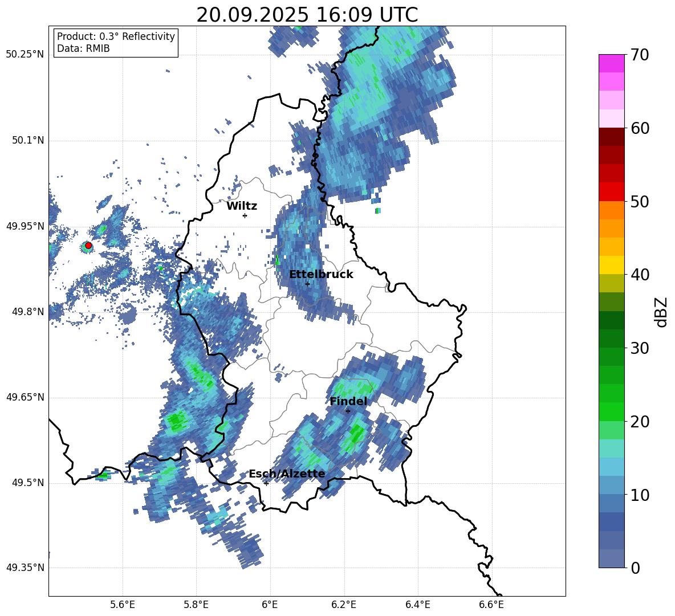Click the 6.4°E longitude label
The height and width of the screenshot is (616, 675).
pos(417,605)
